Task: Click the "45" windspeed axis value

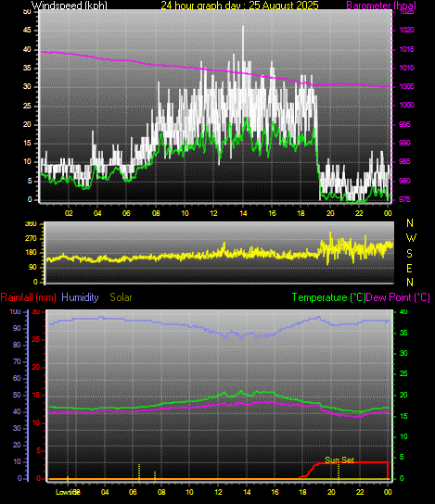Action: coord(27,31)
